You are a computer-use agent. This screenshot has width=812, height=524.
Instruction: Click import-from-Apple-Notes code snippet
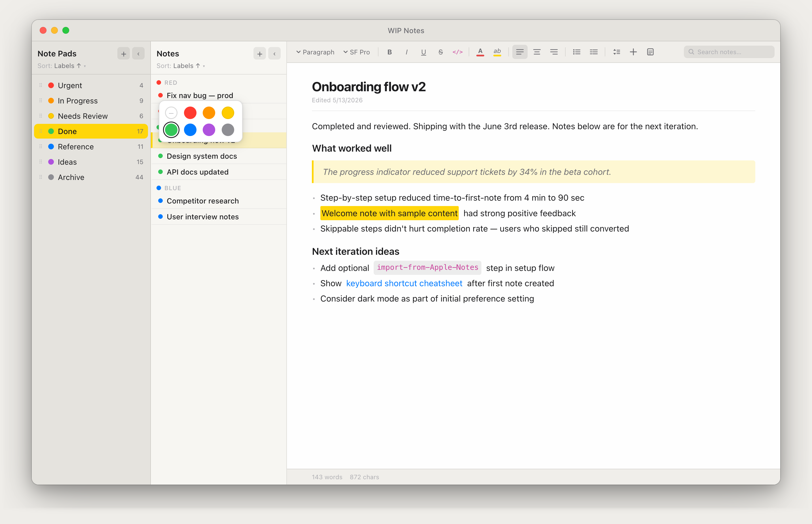point(428,268)
